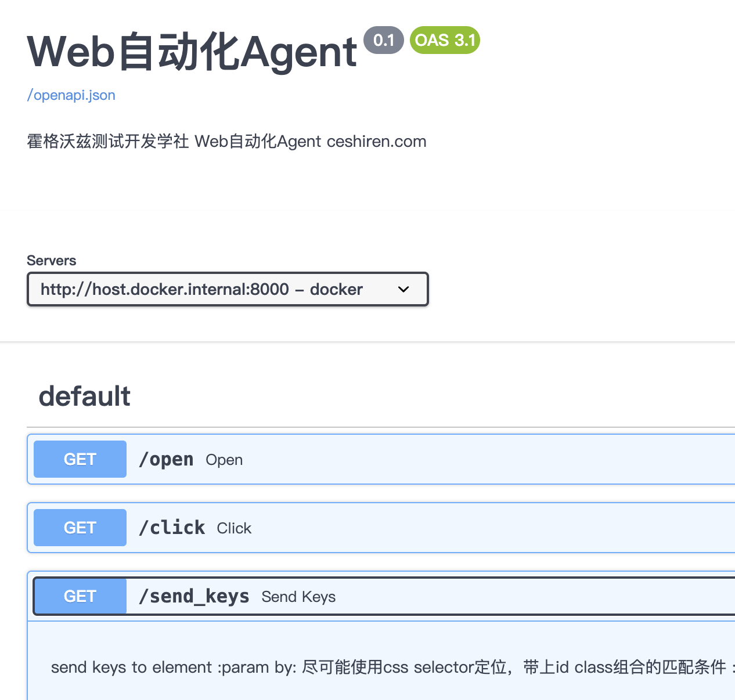Open the /openapi.json link
Viewport: 735px width, 700px height.
tap(71, 95)
